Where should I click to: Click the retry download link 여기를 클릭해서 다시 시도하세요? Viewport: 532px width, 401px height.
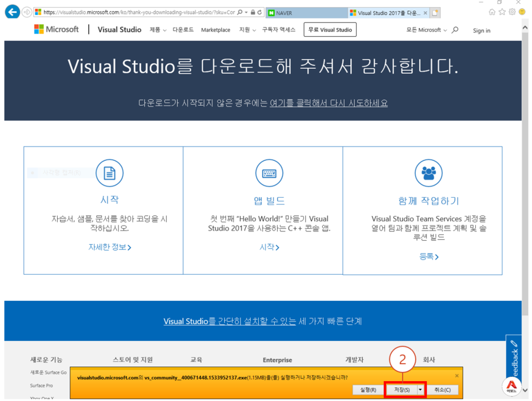[x=328, y=103]
